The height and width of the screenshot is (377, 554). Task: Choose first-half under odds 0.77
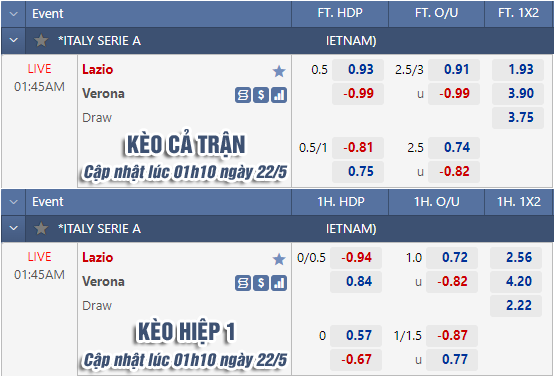point(452,359)
